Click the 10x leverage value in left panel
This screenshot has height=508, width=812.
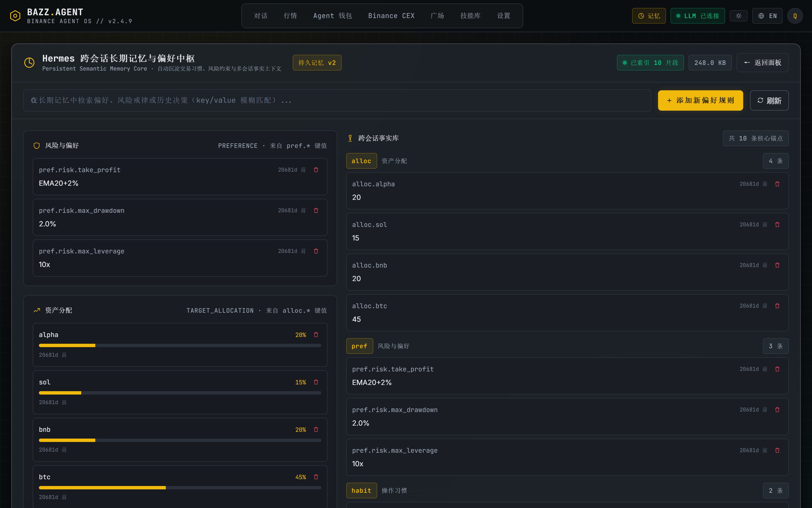pos(44,264)
